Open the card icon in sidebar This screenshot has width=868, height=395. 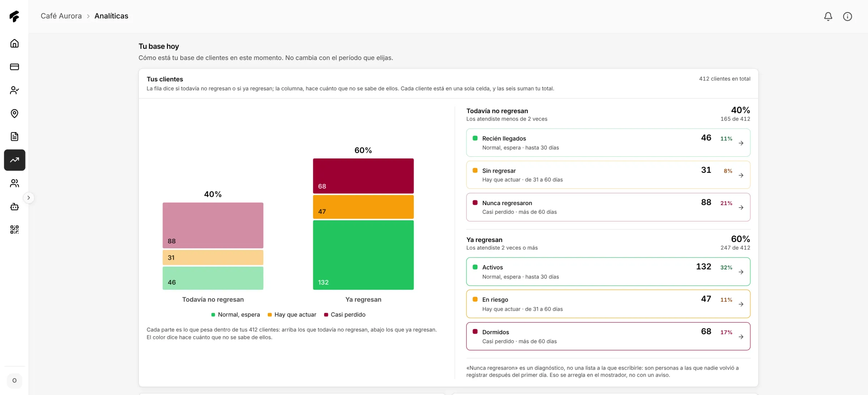point(14,67)
